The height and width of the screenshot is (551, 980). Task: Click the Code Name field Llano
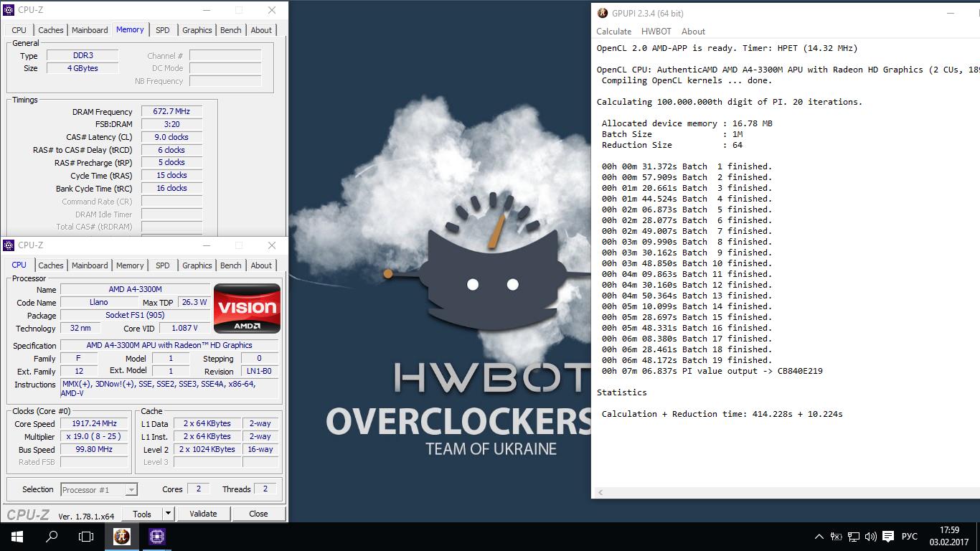tap(98, 302)
